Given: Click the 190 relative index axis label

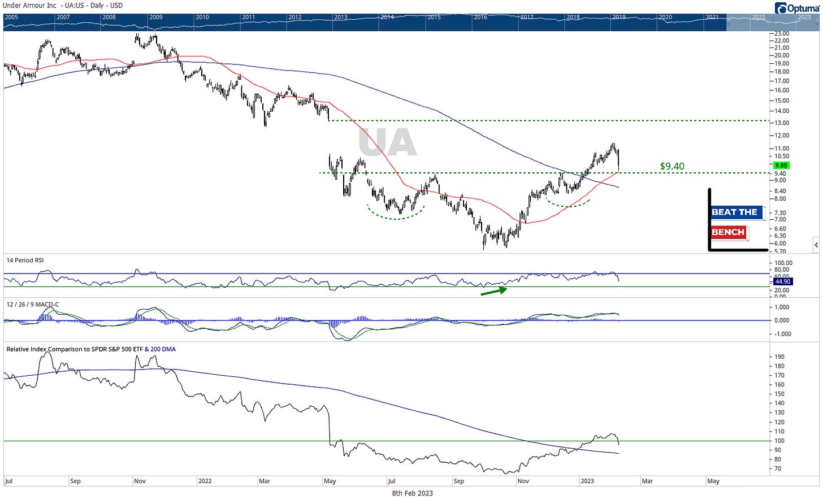Looking at the screenshot, I should coord(779,357).
